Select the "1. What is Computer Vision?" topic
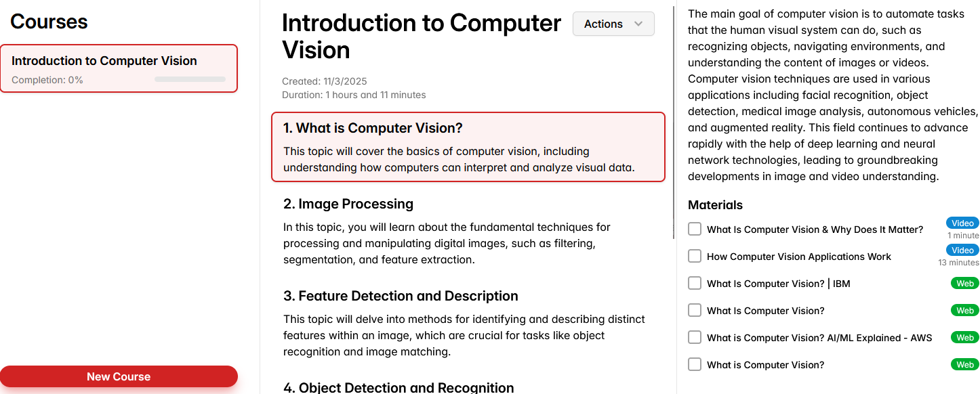This screenshot has height=394, width=980. pyautogui.click(x=468, y=147)
